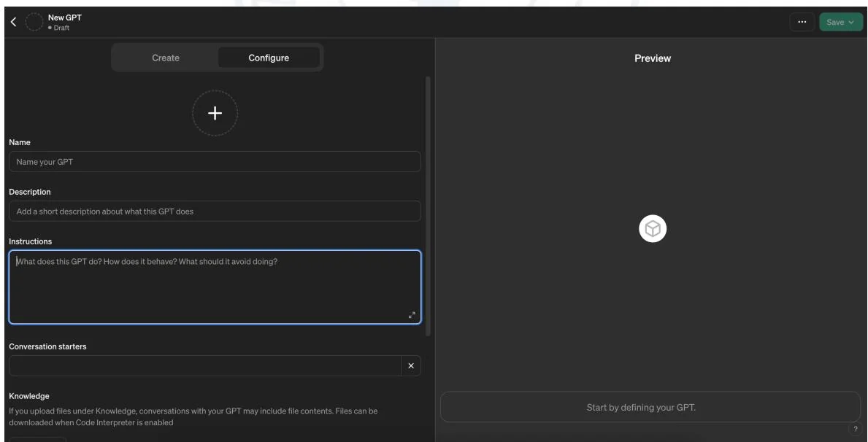868x442 pixels.
Task: Click the dashed draft avatar beside New GPT
Action: 34,22
